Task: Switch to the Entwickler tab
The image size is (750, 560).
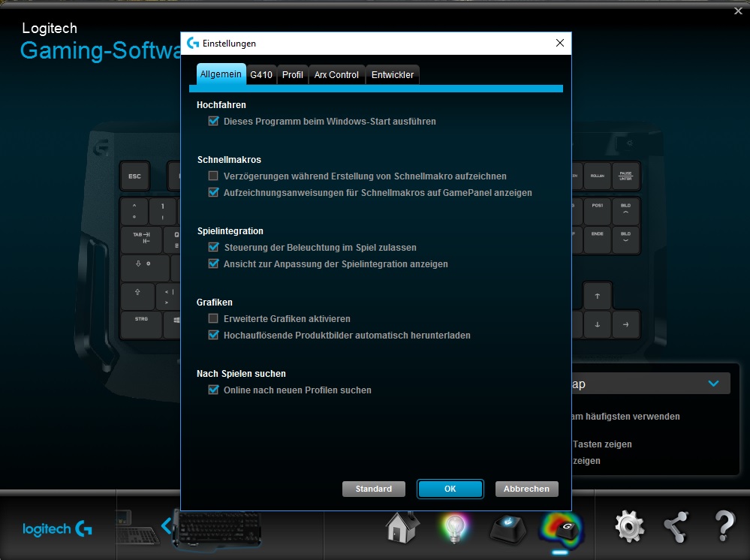Action: pos(392,75)
